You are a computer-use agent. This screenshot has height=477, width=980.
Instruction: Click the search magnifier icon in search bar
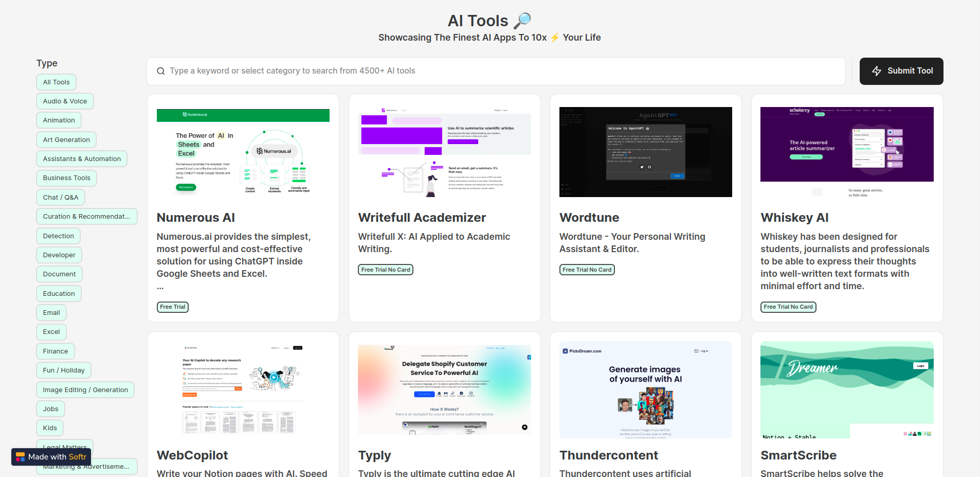[161, 71]
